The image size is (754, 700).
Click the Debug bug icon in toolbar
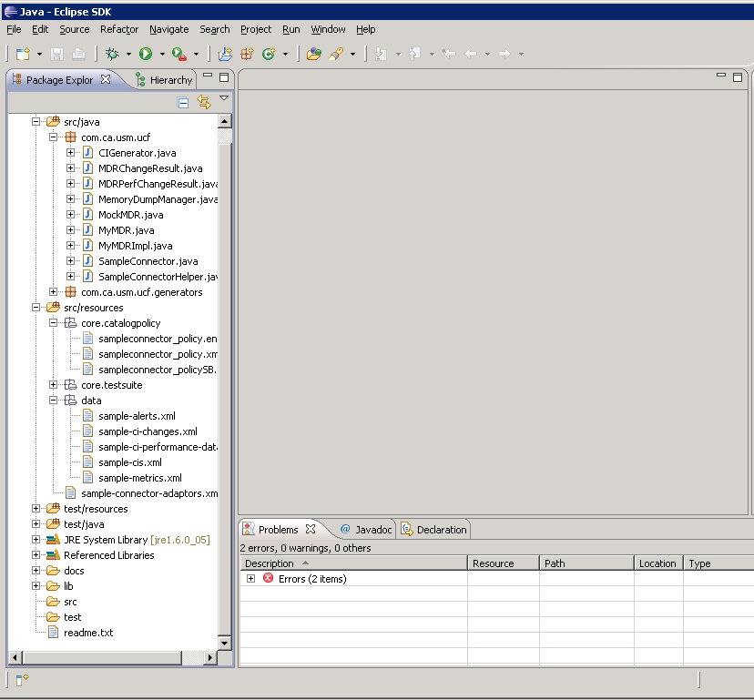(112, 55)
